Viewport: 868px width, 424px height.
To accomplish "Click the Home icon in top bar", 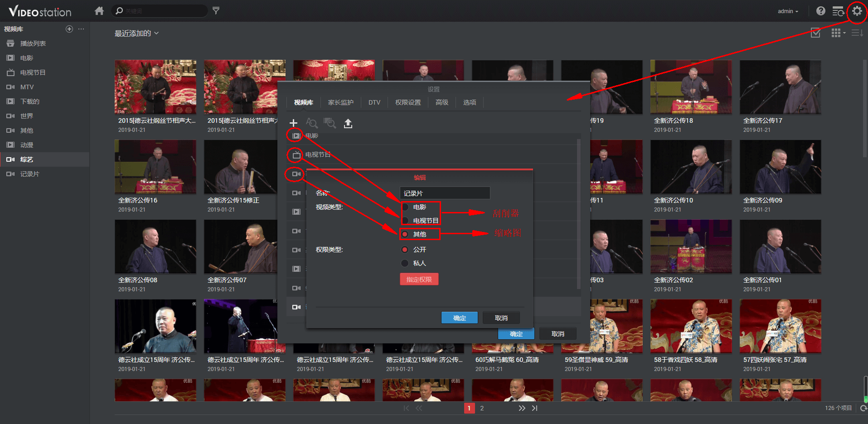I will pos(99,11).
